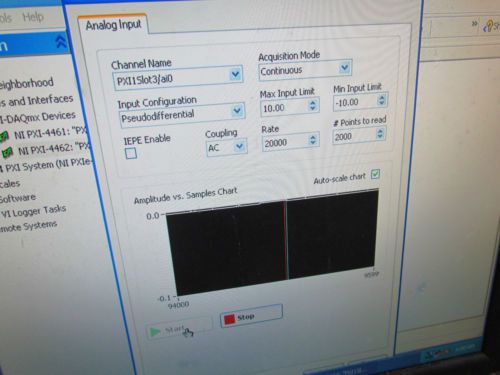Click the Rate stepper arrows
The height and width of the screenshot is (375, 500).
313,139
